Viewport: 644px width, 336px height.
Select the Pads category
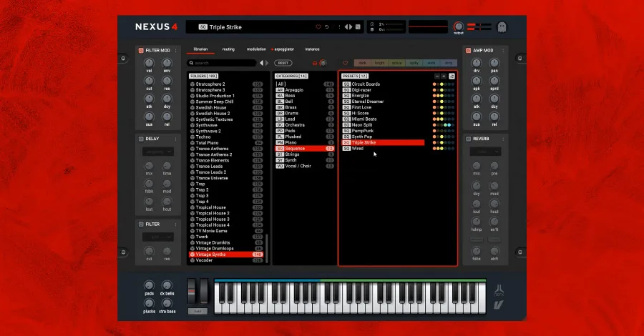(x=304, y=131)
